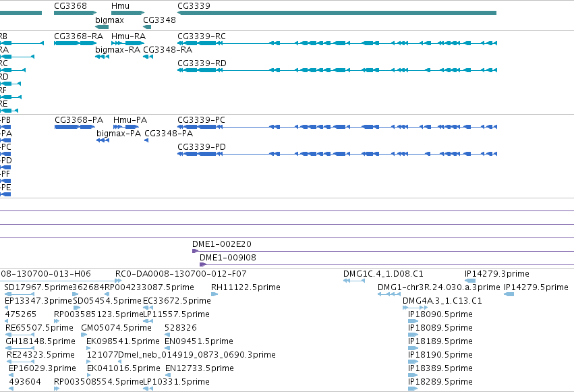Click the bigmax-PA protein feature
574x392 pixels.
click(103, 140)
